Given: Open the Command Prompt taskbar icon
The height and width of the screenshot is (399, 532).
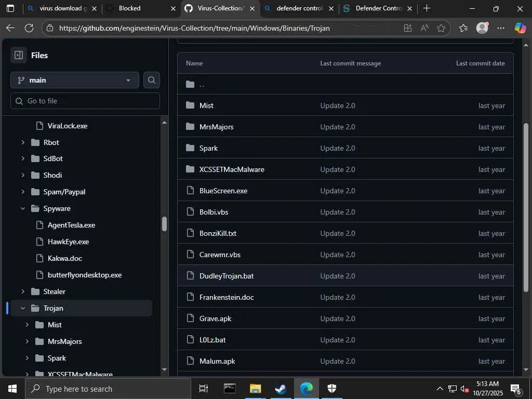Looking at the screenshot, I should click(x=230, y=389).
